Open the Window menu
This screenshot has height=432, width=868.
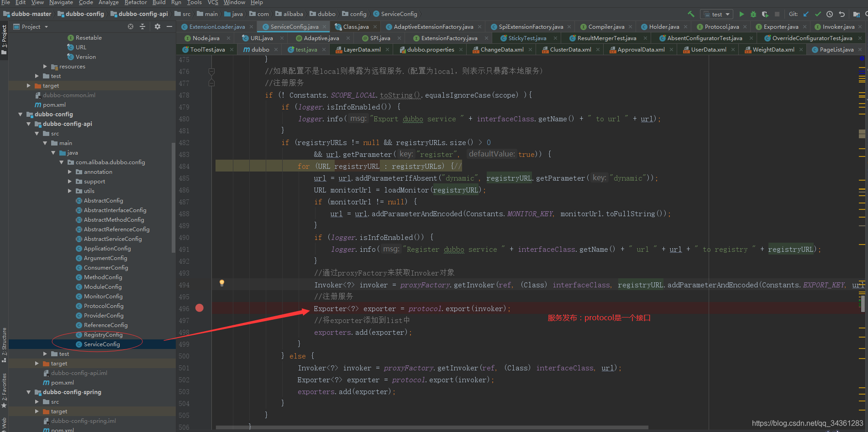point(234,3)
